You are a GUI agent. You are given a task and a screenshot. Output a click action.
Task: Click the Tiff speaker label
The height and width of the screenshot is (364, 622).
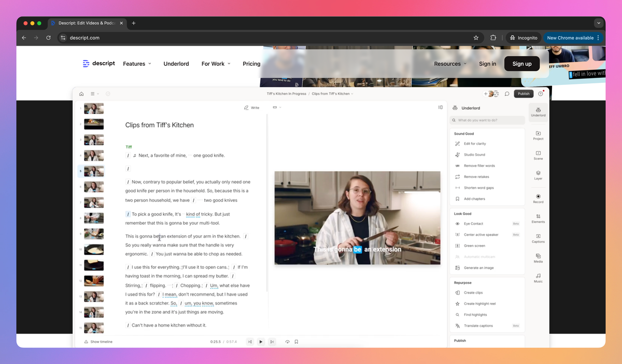tap(129, 147)
